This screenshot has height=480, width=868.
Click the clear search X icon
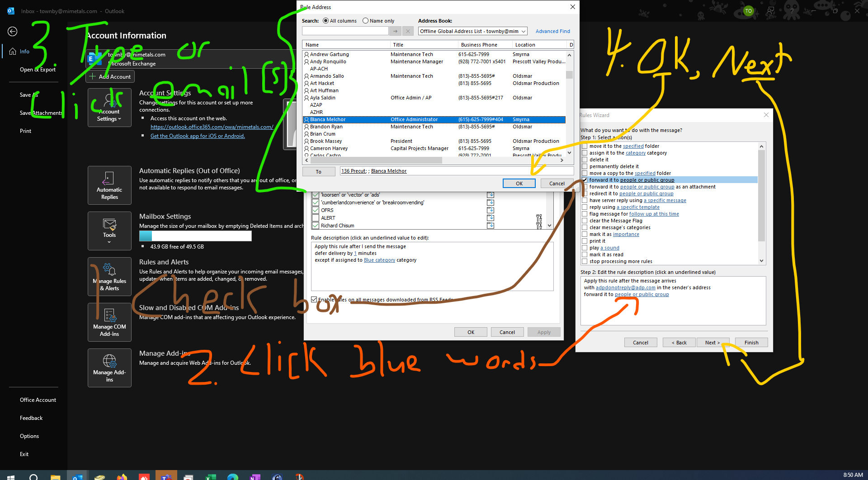pos(408,31)
